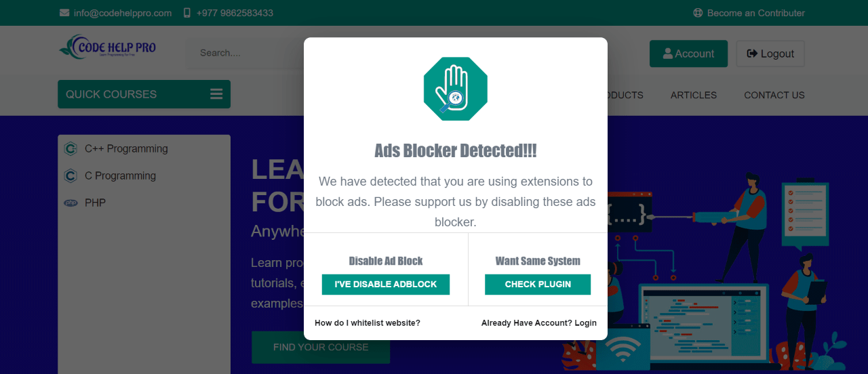
Task: Click the PHP icon in sidebar
Action: [x=71, y=203]
